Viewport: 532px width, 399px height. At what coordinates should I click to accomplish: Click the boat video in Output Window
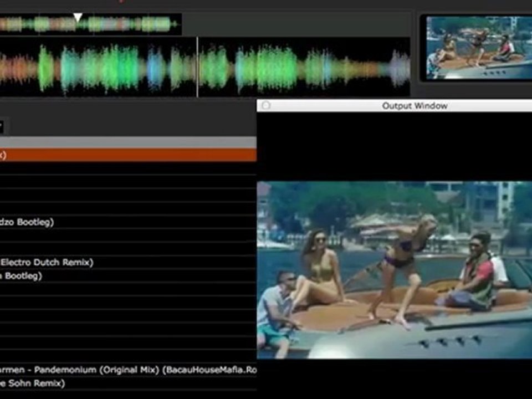click(x=394, y=270)
